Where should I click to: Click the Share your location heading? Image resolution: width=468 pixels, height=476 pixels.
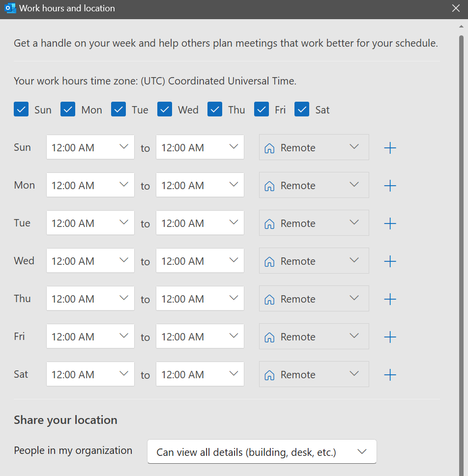(66, 420)
